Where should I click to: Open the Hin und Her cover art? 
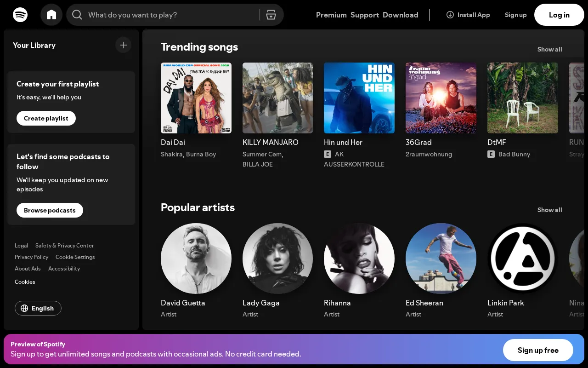pyautogui.click(x=359, y=98)
